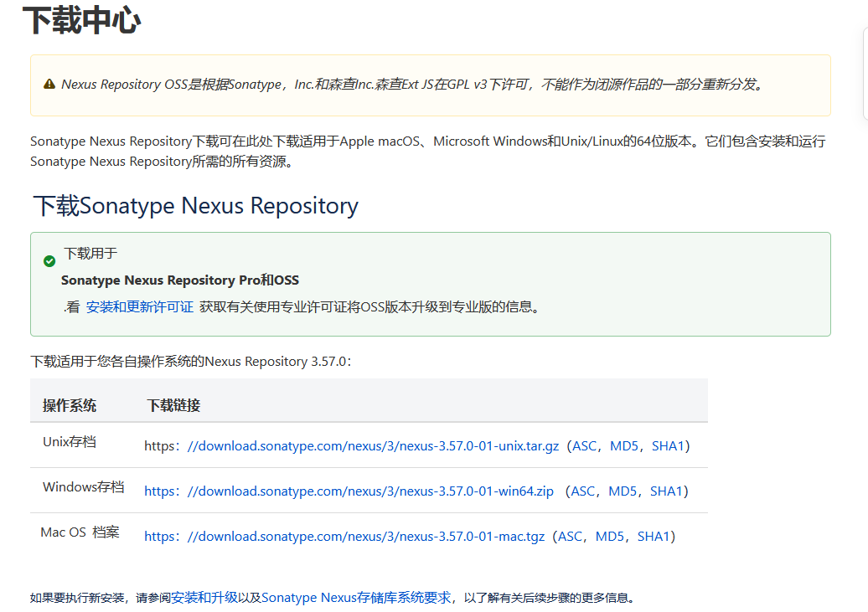The height and width of the screenshot is (612, 868).
Task: Open the ASC link for Mac OS archive
Action: coord(570,537)
